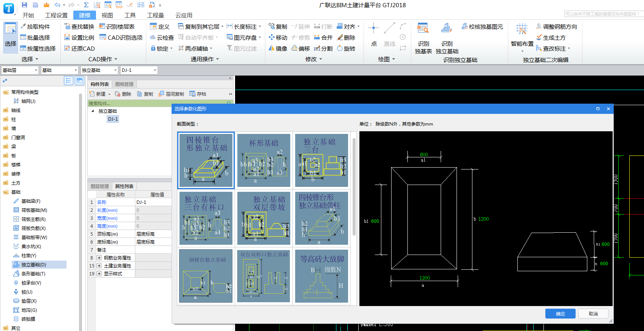Click the 拾取构件 pick component tool
Viewport: 644px width, 331px height.
click(35, 26)
